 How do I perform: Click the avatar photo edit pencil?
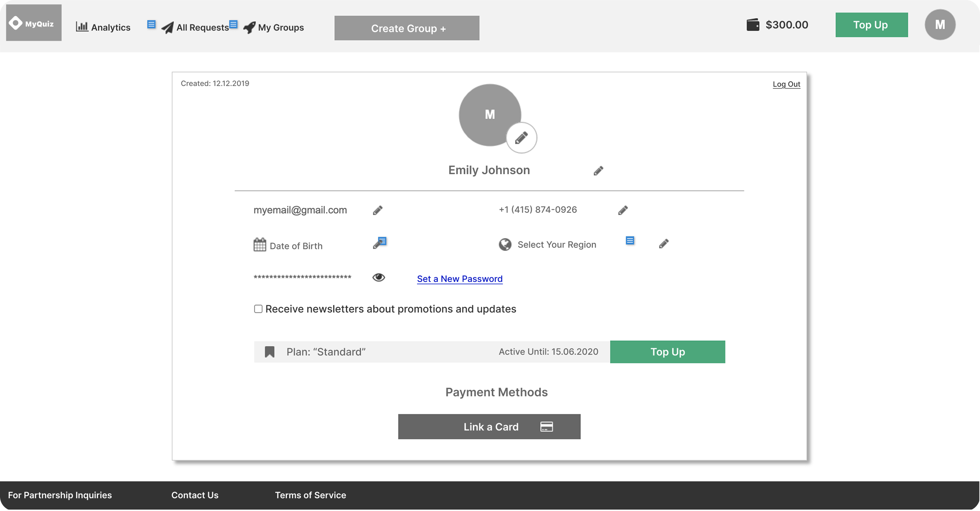(521, 138)
